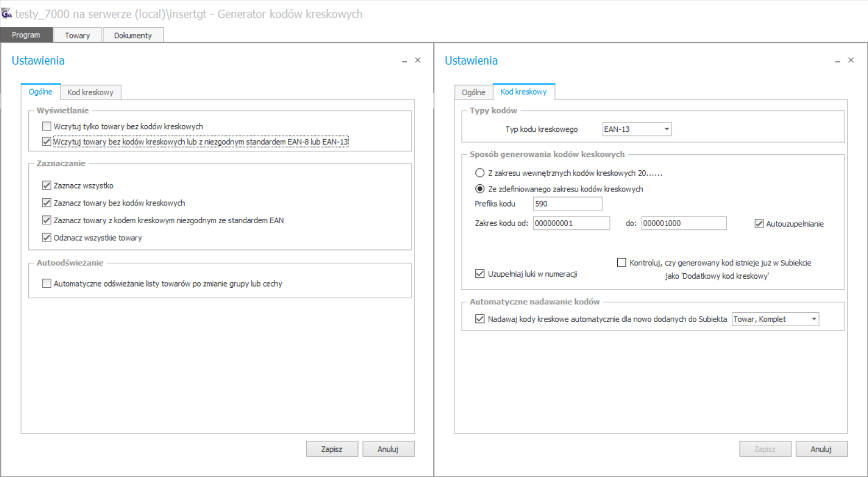This screenshot has height=477, width=868.
Task: Expand the 'Towar, Komplet' dropdown
Action: 776,319
